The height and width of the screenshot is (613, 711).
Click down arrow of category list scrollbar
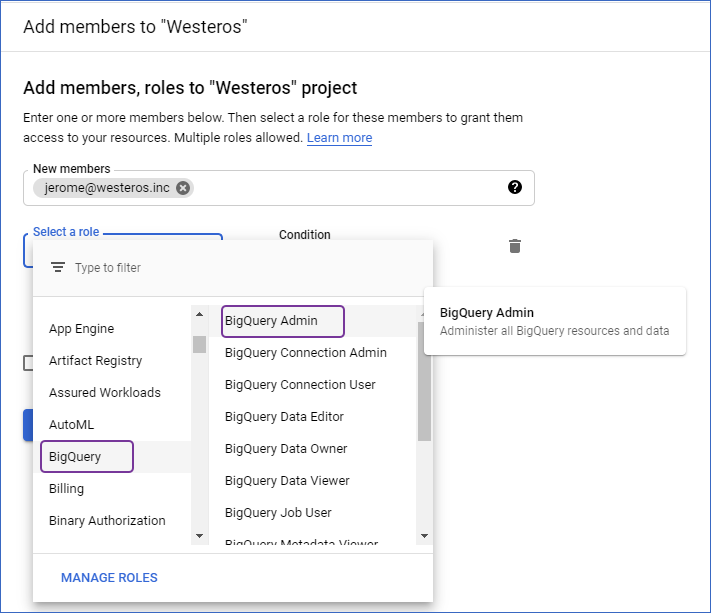(x=200, y=536)
